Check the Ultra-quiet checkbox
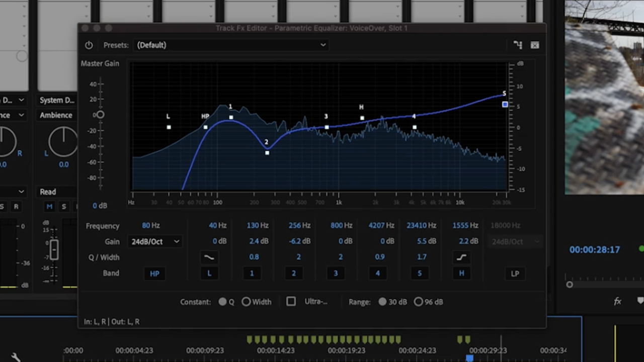This screenshot has width=644, height=362. point(291,302)
